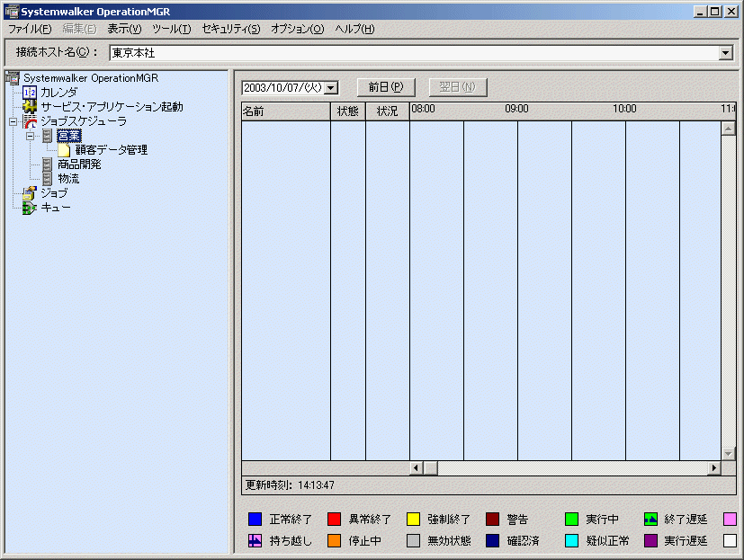The image size is (744, 560).
Task: Click the キュー queue icon
Action: (30, 208)
